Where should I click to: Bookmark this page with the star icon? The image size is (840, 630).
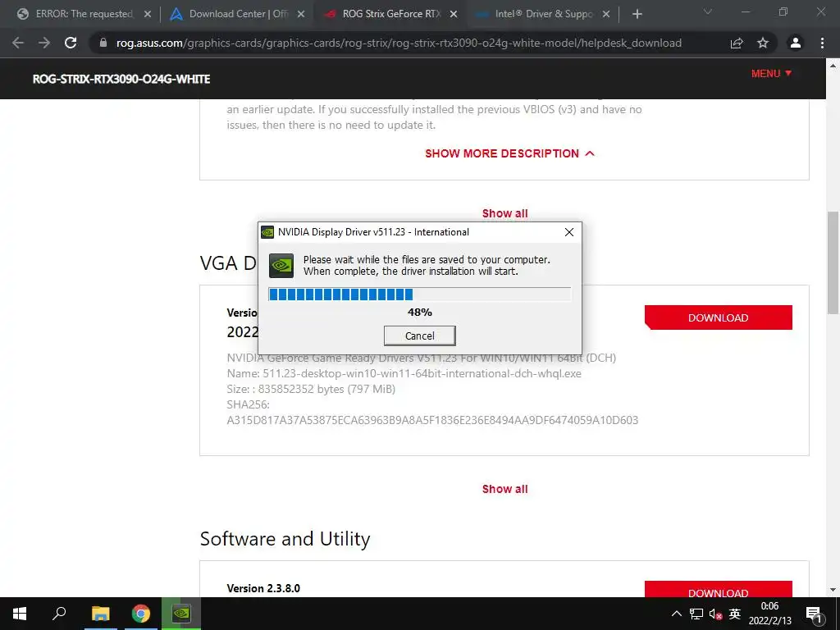[763, 43]
